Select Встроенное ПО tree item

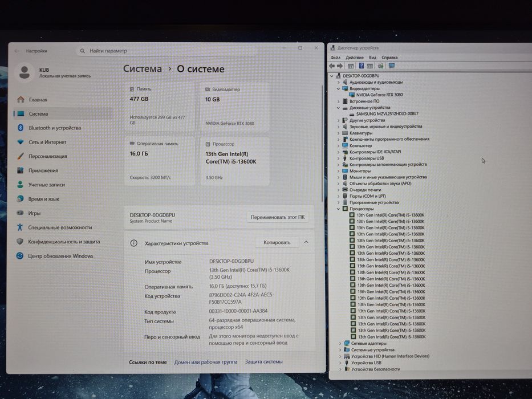point(364,101)
